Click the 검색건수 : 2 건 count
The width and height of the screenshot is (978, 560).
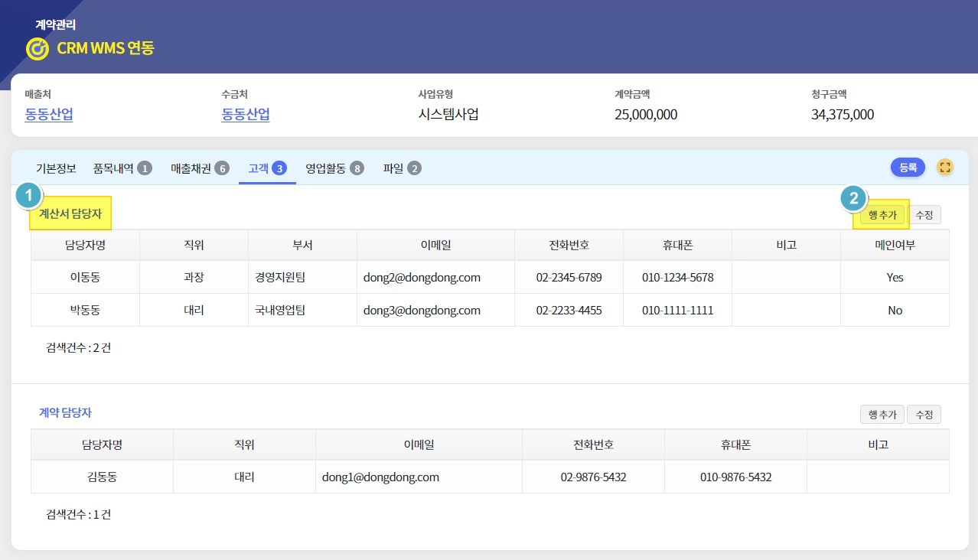coord(79,347)
